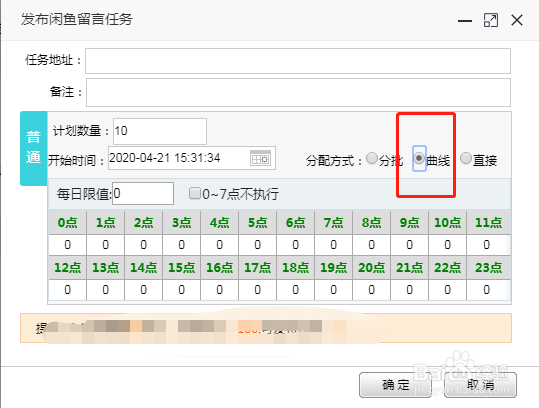
Task: Edit the value under 9点
Action: click(x=409, y=245)
